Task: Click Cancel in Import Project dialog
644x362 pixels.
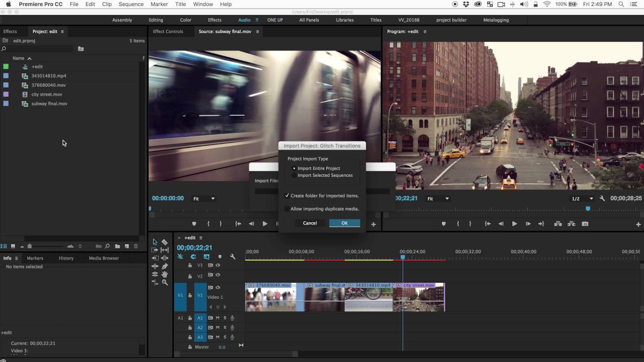Action: tap(310, 223)
